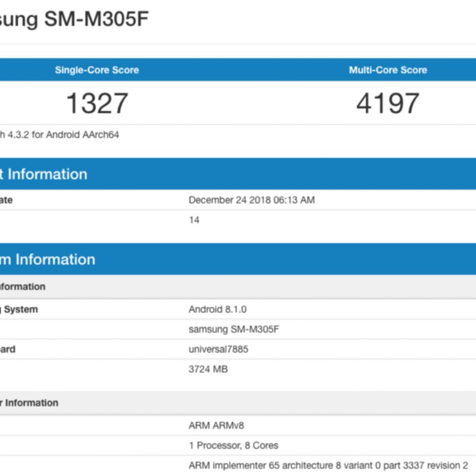Click the Operating System row label

tap(20, 310)
